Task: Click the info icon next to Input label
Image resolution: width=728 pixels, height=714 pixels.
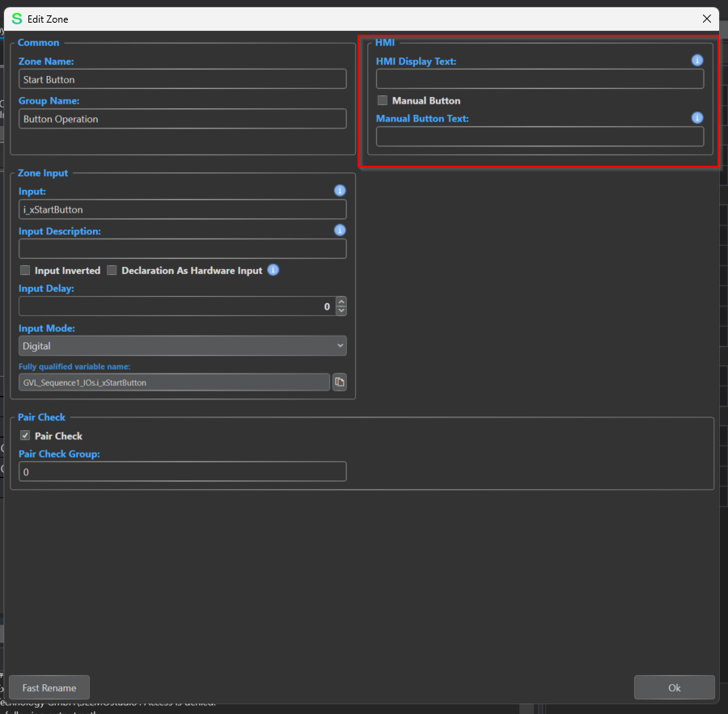Action: tap(340, 190)
